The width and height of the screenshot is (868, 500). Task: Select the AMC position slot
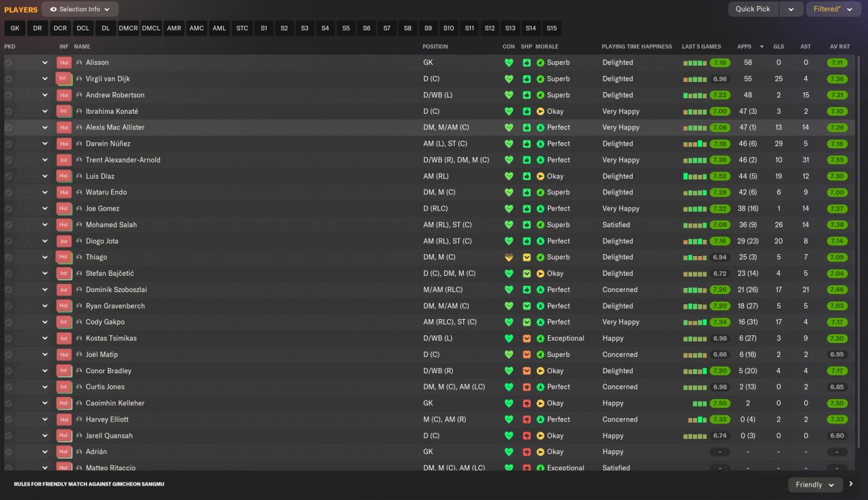pyautogui.click(x=197, y=28)
